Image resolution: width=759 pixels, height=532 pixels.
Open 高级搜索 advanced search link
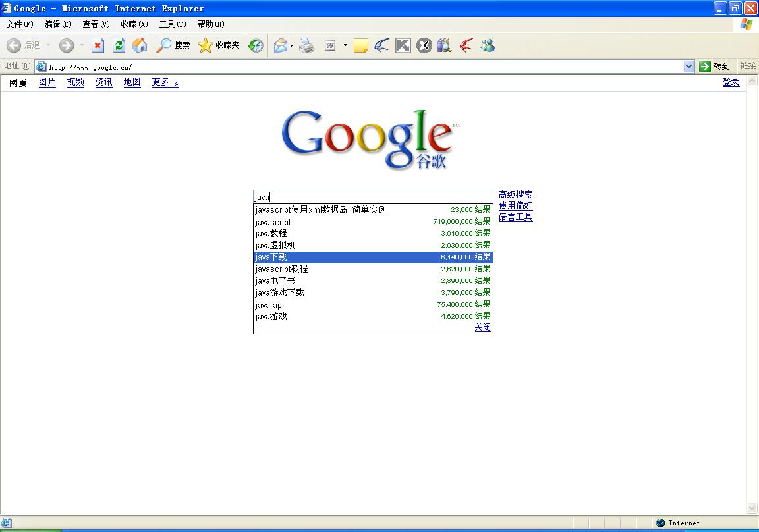(515, 194)
